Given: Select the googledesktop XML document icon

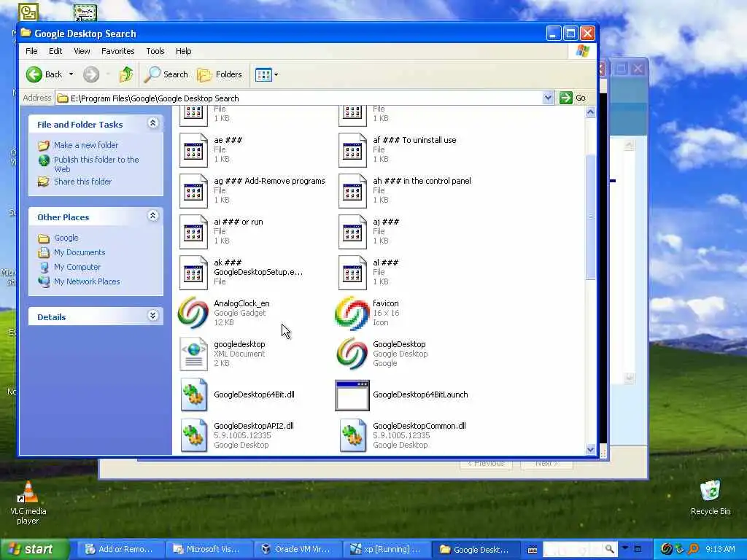Looking at the screenshot, I should click(x=193, y=354).
